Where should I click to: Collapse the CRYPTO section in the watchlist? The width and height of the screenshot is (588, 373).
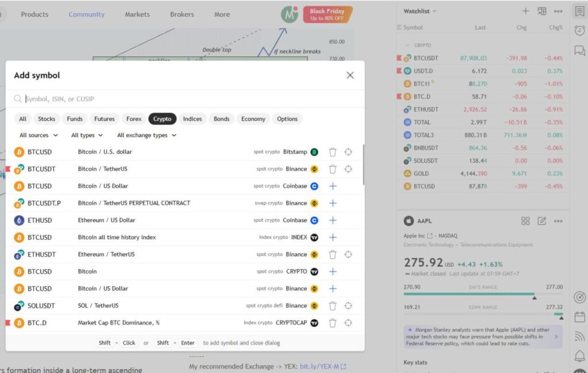(406, 45)
